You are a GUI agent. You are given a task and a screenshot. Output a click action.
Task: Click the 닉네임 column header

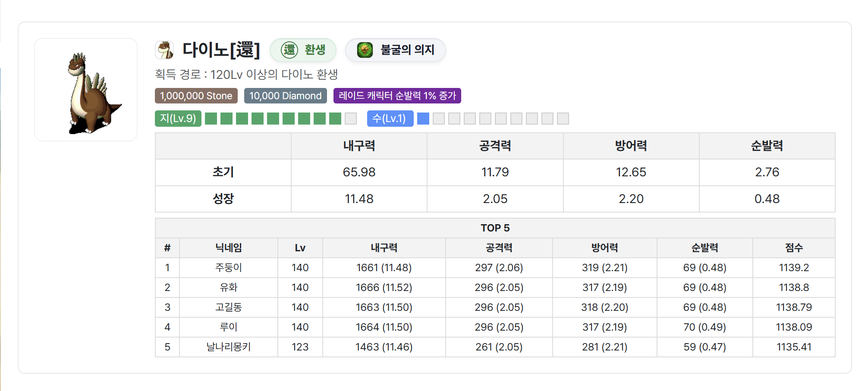pos(228,248)
